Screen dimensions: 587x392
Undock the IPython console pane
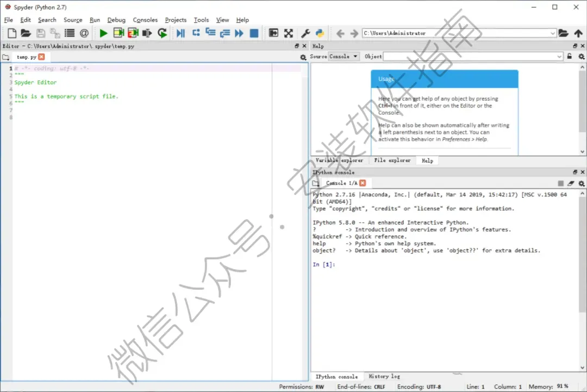click(575, 172)
